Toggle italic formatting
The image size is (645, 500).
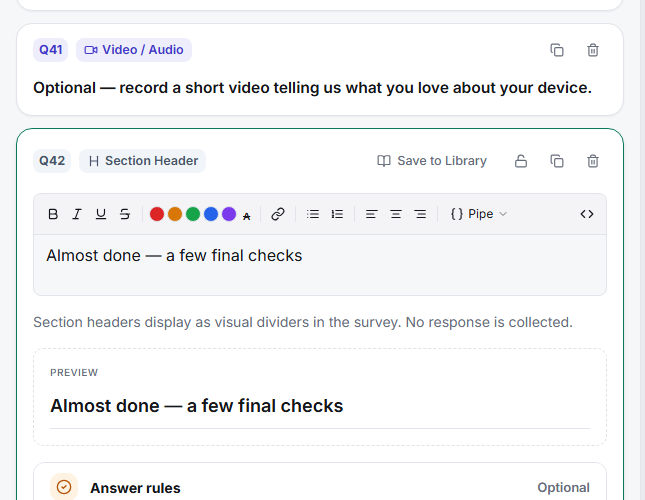(x=77, y=214)
